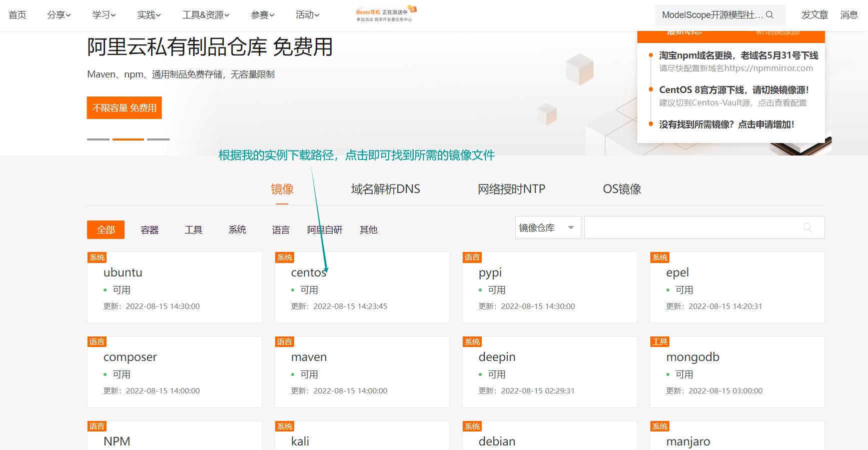This screenshot has width=868, height=450.
Task: Open the CentOS 8官方源下线 announcement
Action: (x=734, y=90)
